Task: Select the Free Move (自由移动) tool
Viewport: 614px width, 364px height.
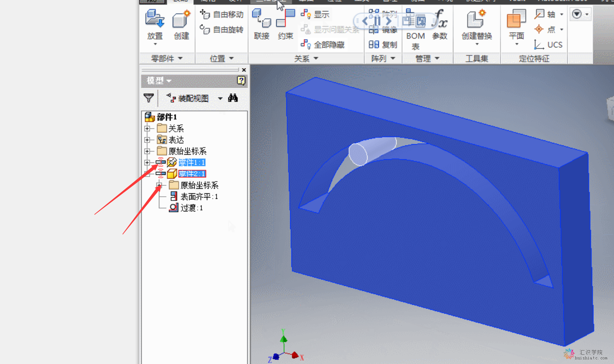Action: tap(222, 14)
